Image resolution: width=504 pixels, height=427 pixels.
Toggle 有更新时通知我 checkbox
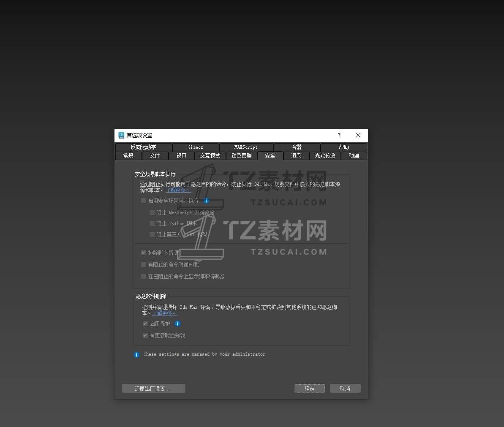click(x=145, y=335)
